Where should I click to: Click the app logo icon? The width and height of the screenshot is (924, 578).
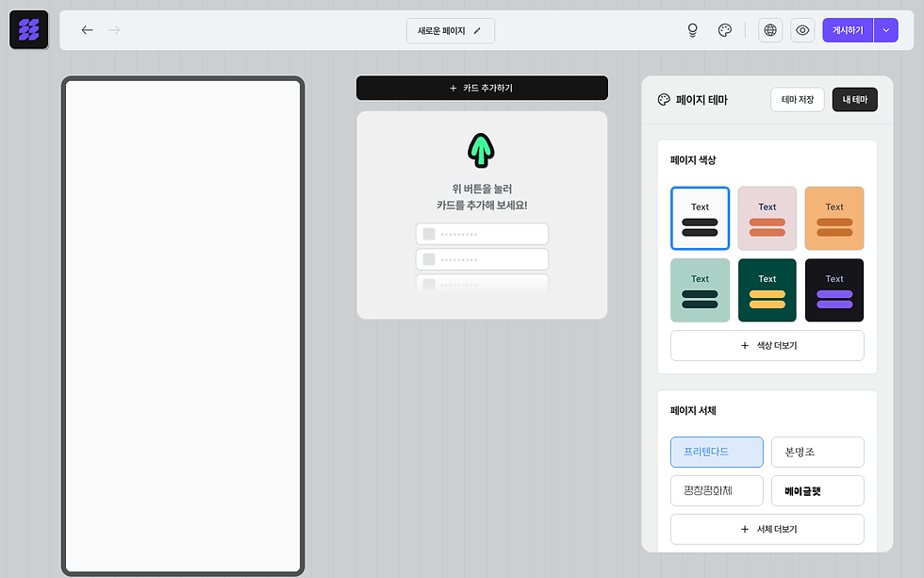29,29
